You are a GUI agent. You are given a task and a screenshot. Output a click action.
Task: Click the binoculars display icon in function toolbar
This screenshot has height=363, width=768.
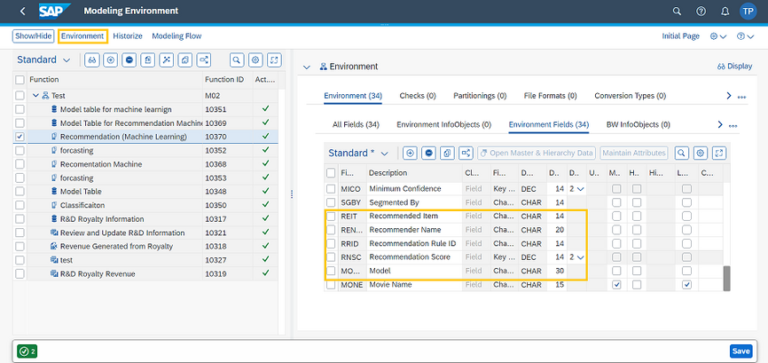[x=92, y=60]
